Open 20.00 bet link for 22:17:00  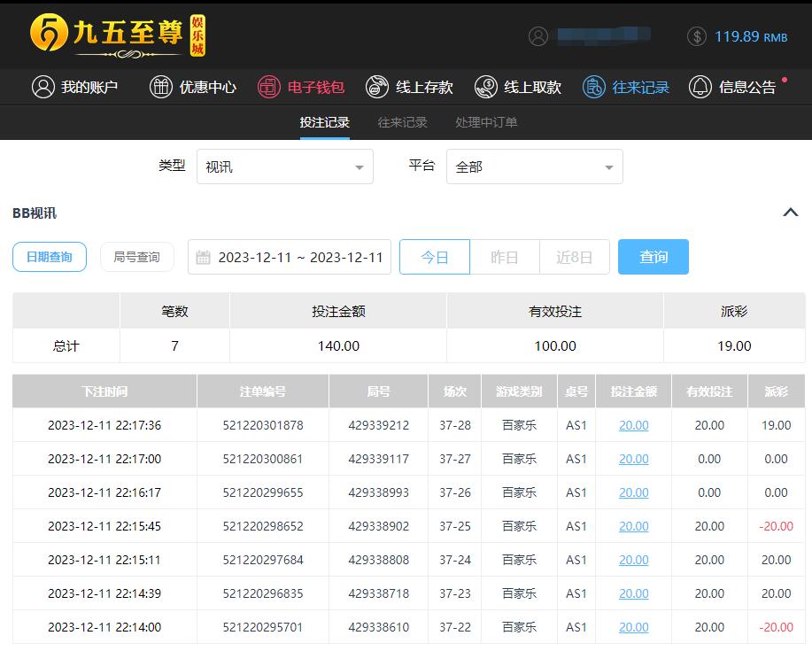pos(633,459)
